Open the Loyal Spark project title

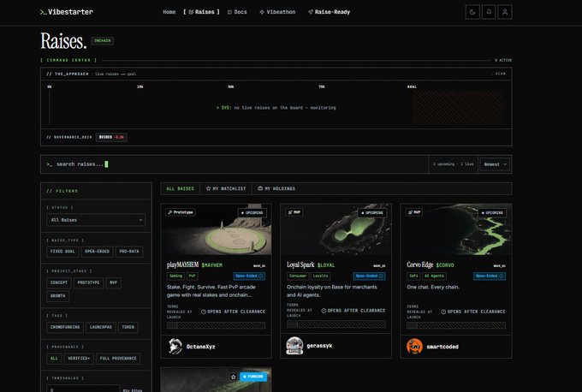pos(300,264)
